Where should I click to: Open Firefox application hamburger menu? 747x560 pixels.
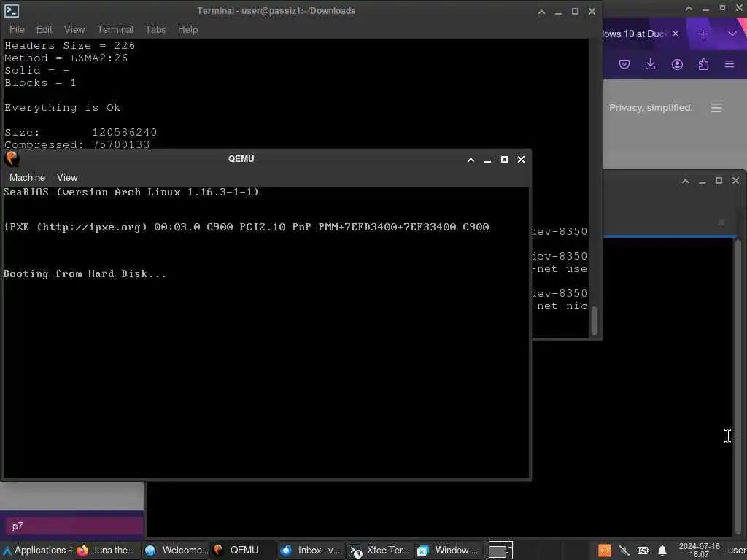click(x=729, y=64)
